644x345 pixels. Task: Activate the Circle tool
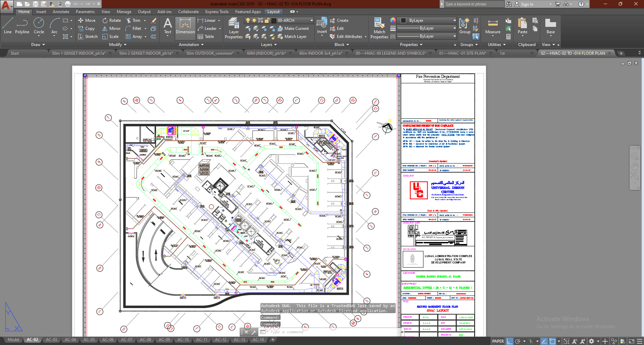pyautogui.click(x=39, y=26)
